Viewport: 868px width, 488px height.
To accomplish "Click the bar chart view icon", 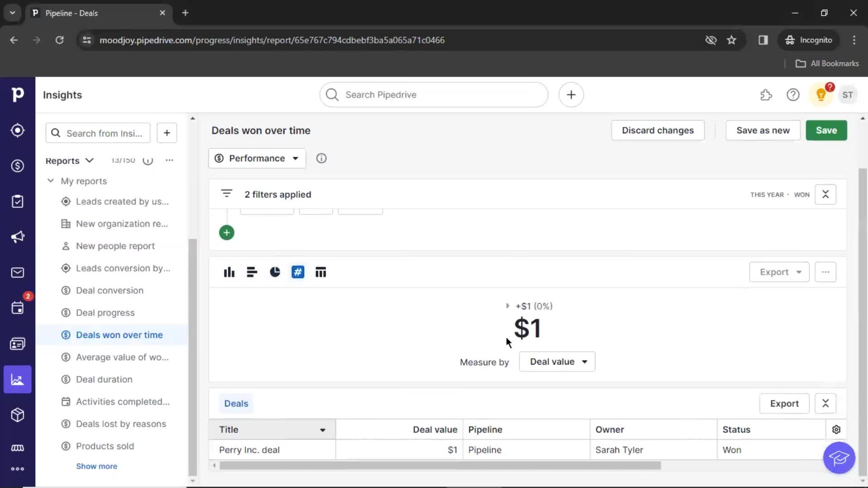I will click(229, 272).
